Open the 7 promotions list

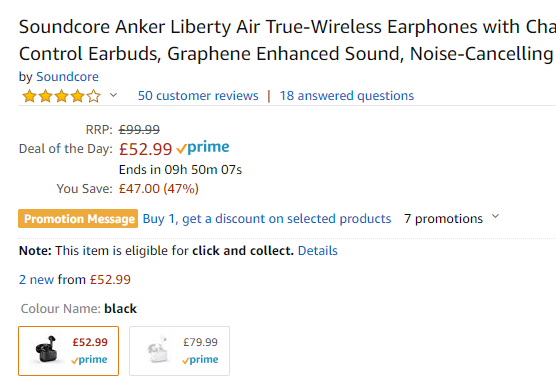coord(443,219)
